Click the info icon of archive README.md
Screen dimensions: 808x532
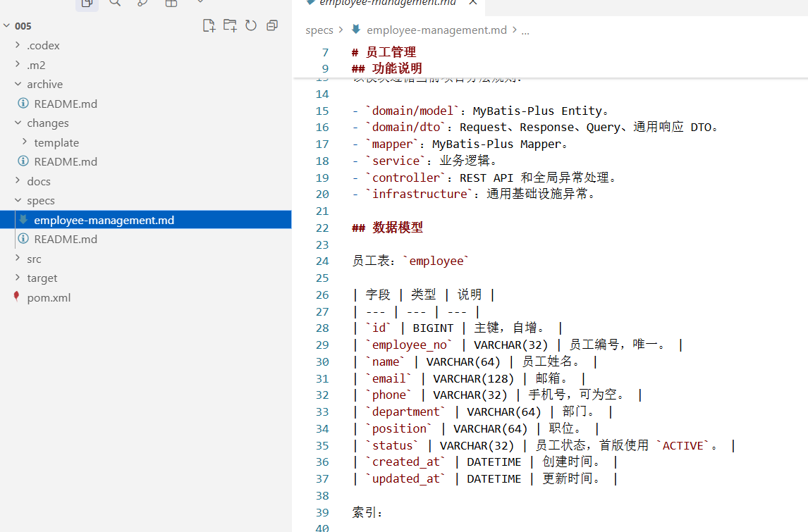coord(23,103)
